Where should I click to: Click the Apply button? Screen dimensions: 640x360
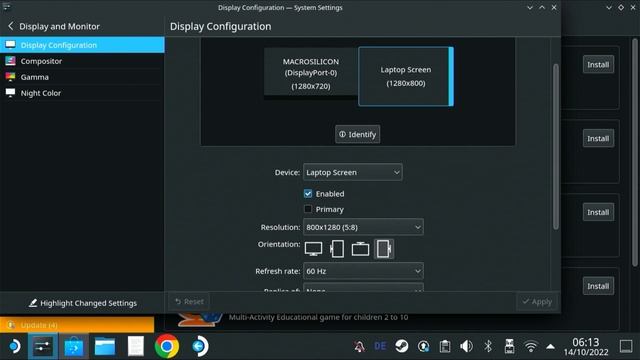pyautogui.click(x=537, y=302)
